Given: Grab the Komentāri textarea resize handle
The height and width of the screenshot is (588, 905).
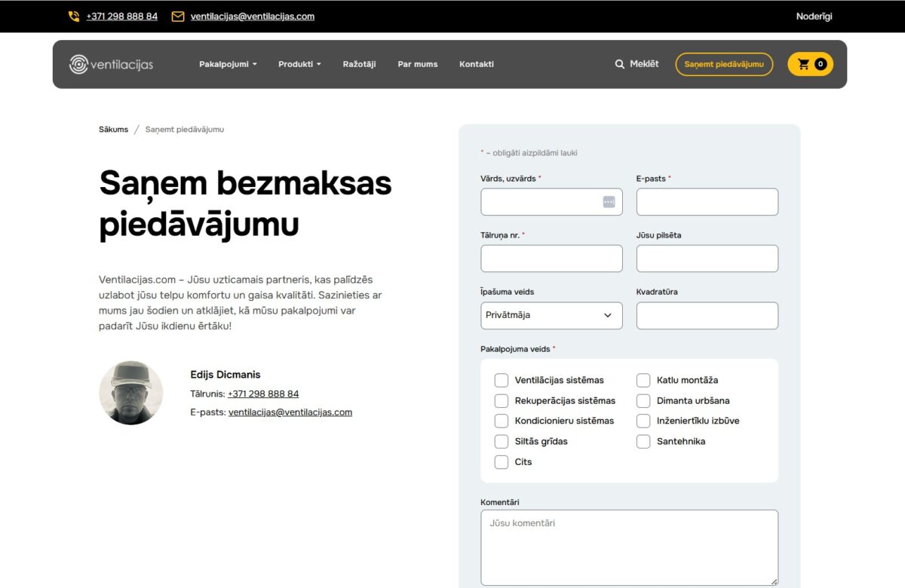Looking at the screenshot, I should point(774,581).
